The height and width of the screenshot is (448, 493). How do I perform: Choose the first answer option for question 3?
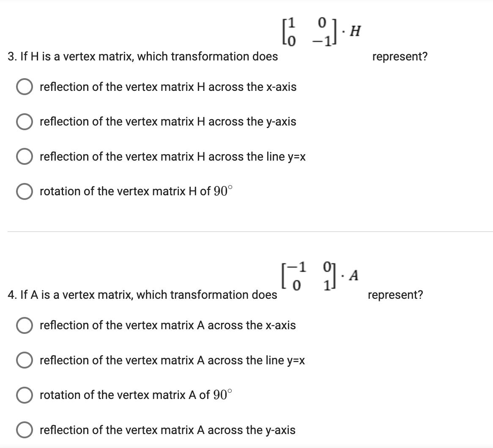click(24, 87)
